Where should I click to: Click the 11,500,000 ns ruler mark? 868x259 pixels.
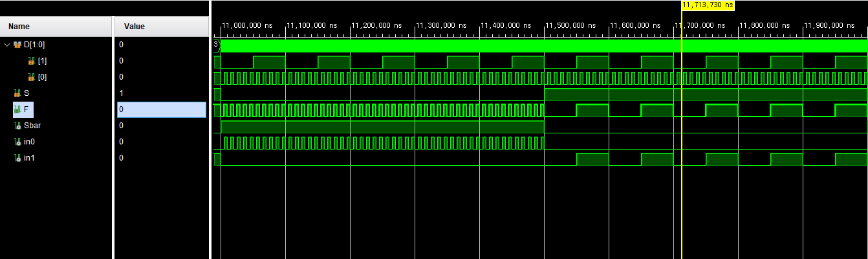pyautogui.click(x=570, y=25)
